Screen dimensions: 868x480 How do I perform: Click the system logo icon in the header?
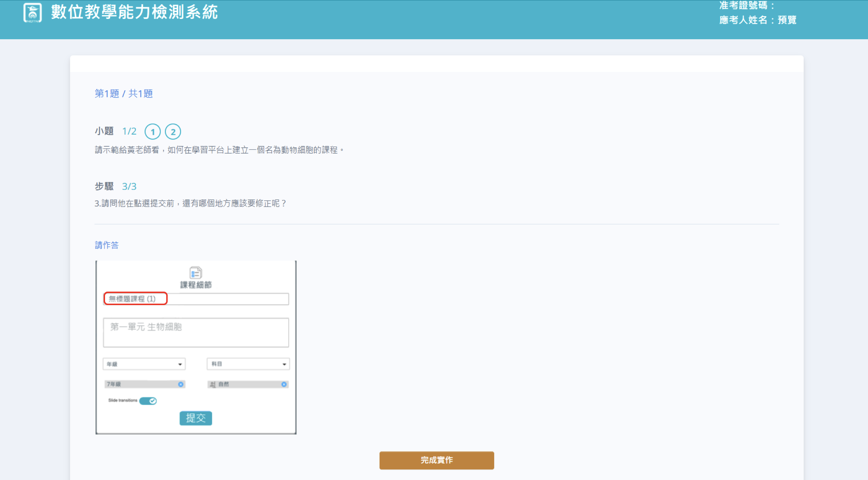pos(33,13)
